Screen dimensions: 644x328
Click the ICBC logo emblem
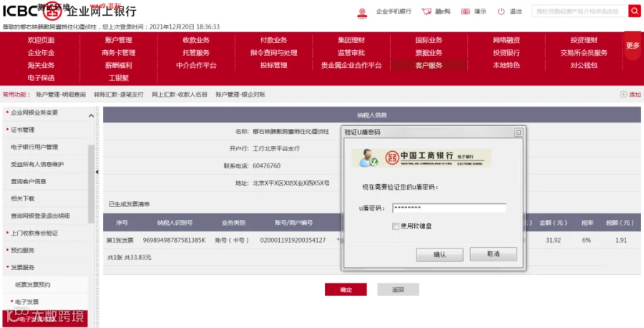pyautogui.click(x=52, y=11)
